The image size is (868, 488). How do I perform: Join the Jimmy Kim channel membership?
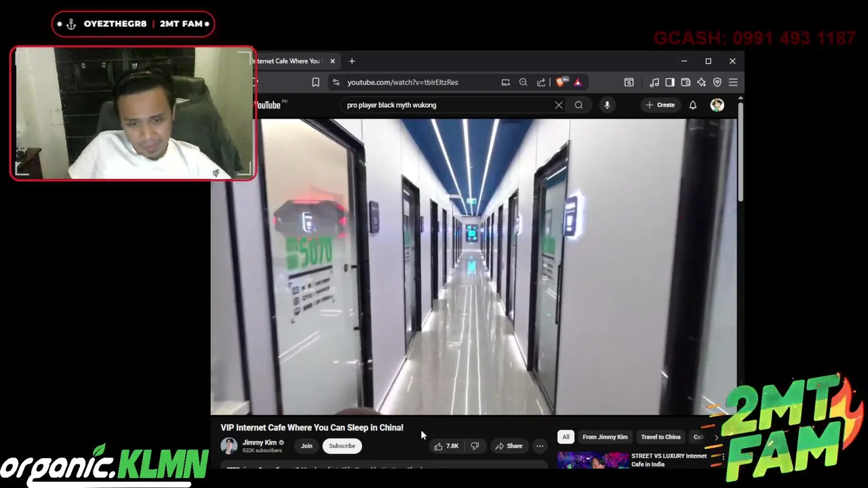click(307, 446)
